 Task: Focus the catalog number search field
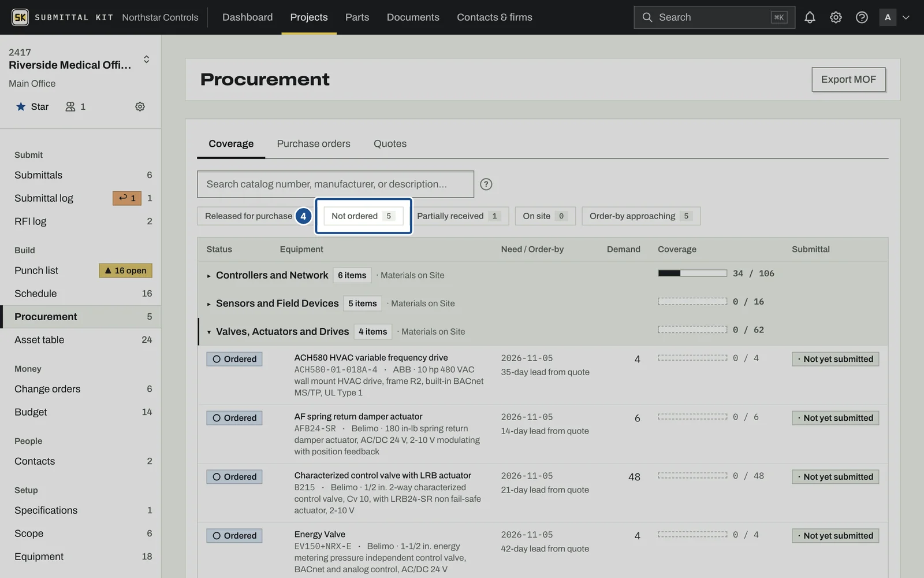coord(336,184)
